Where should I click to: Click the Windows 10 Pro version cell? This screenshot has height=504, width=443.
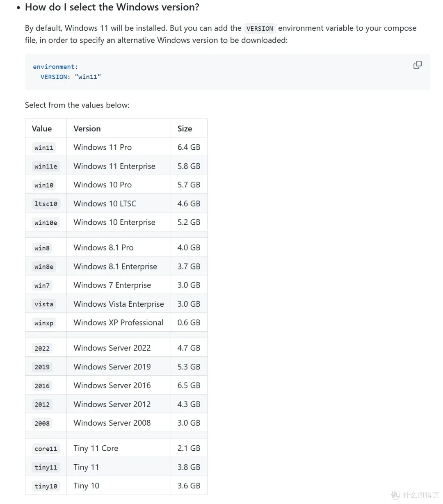(x=119, y=185)
